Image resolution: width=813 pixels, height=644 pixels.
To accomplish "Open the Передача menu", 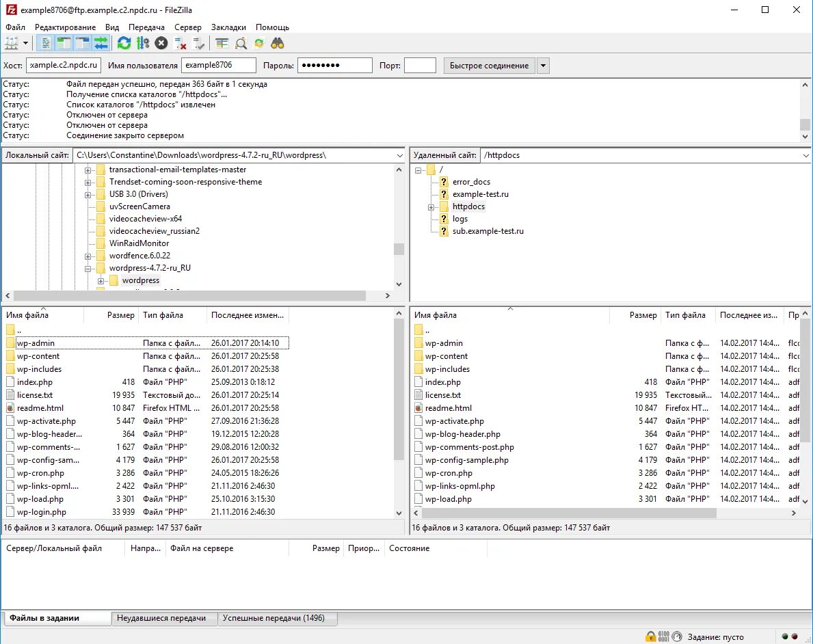I will pos(147,27).
